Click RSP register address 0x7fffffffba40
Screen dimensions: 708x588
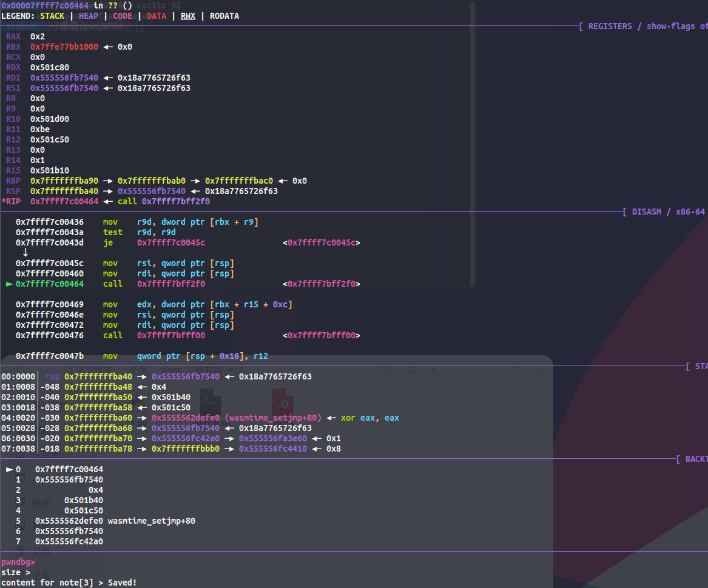tap(64, 192)
